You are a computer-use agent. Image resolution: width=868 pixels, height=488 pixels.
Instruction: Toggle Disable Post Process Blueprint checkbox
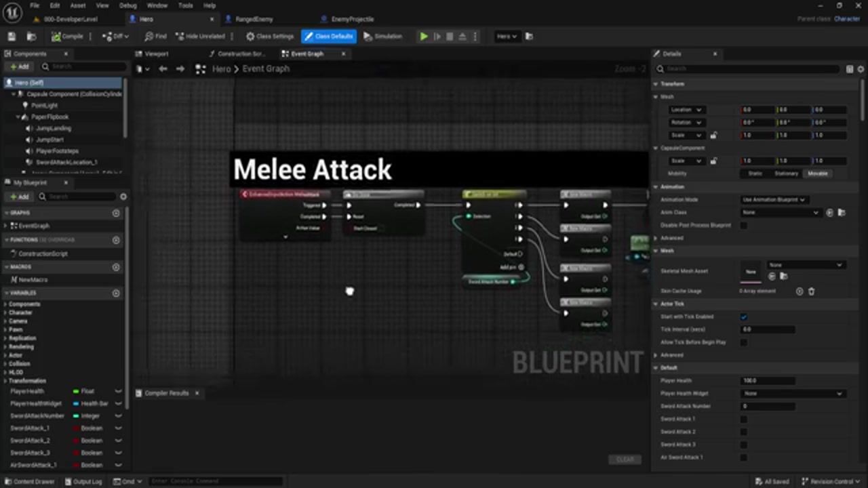click(x=744, y=225)
